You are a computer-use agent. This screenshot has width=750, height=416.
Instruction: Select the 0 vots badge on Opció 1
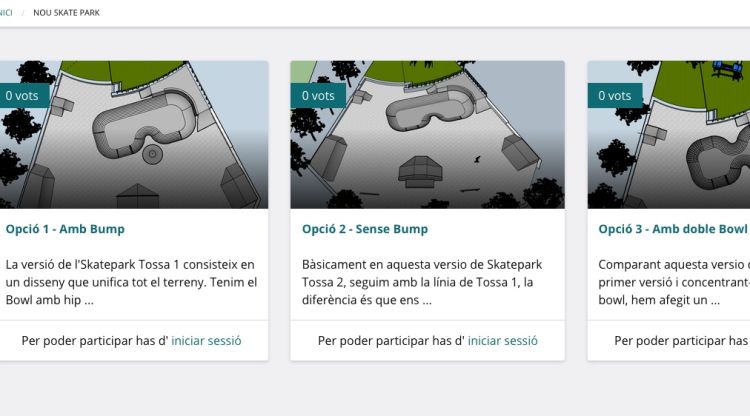click(x=24, y=96)
